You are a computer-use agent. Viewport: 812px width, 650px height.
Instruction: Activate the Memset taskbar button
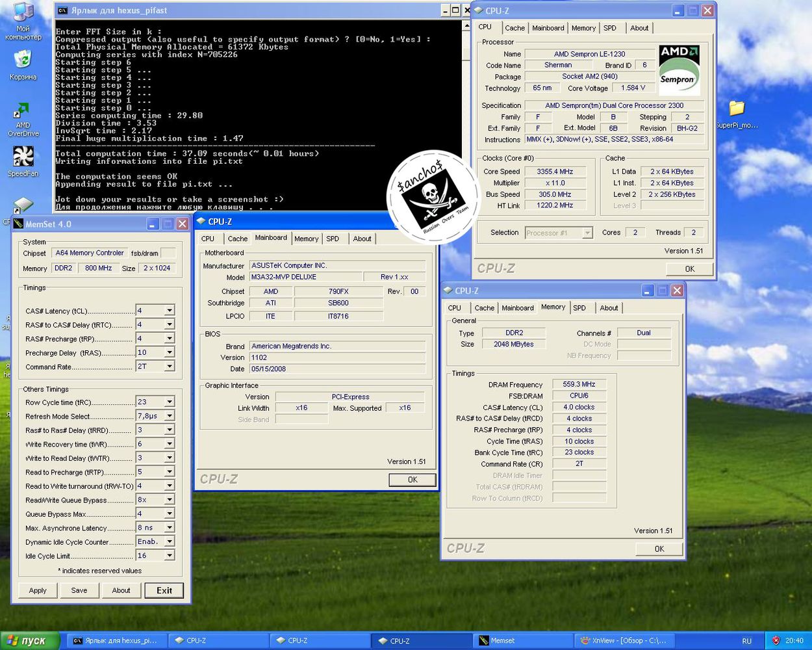pyautogui.click(x=524, y=640)
